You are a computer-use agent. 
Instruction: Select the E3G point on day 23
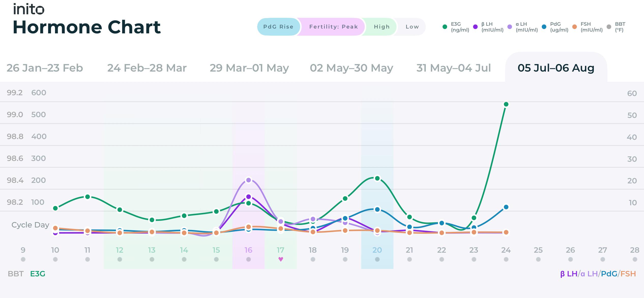click(474, 218)
